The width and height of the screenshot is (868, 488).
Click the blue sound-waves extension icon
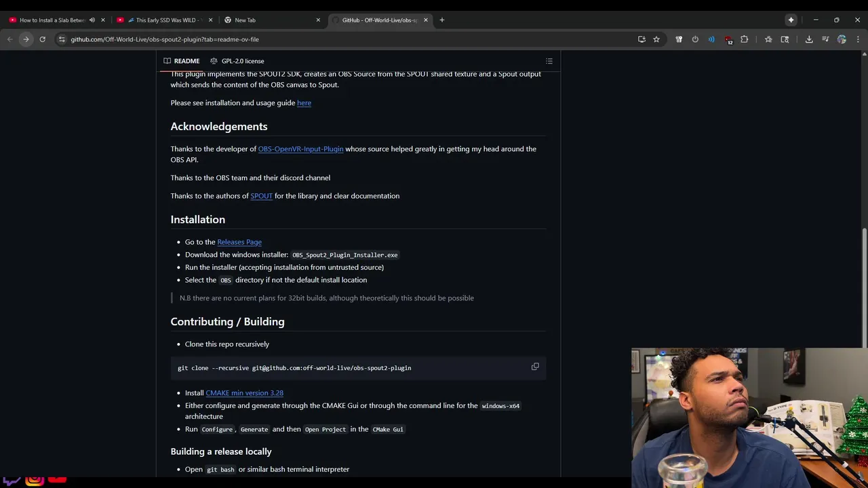coord(711,39)
